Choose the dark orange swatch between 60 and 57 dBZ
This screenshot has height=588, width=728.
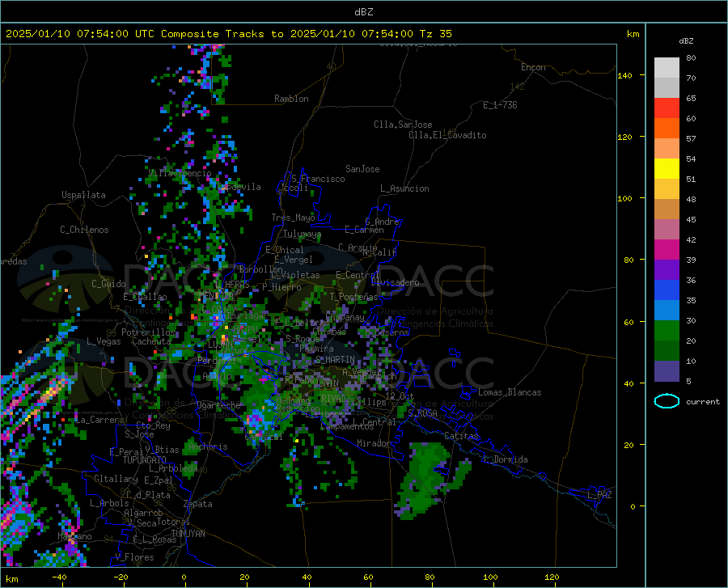667,128
